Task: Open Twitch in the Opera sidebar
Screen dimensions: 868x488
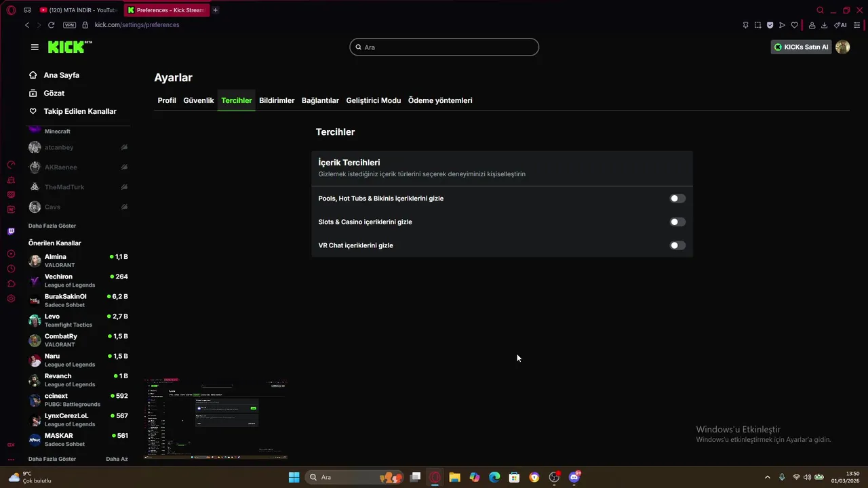Action: 11,231
